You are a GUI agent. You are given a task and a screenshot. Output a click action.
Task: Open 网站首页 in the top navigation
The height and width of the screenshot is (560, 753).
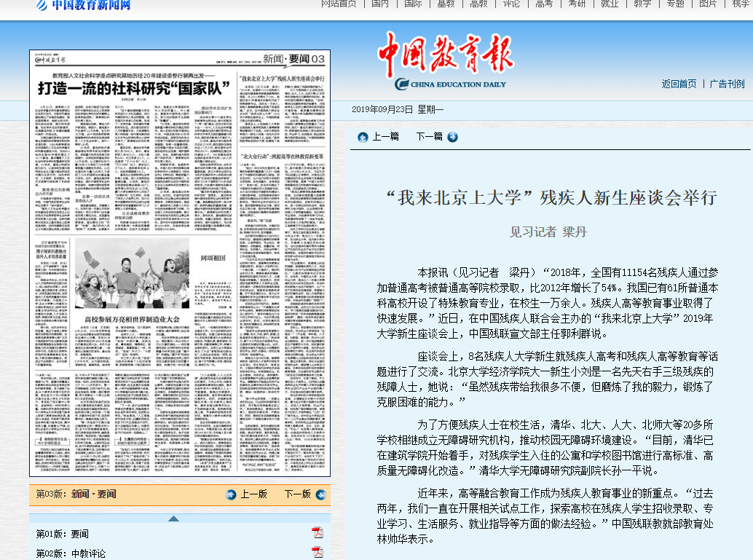pos(339,4)
